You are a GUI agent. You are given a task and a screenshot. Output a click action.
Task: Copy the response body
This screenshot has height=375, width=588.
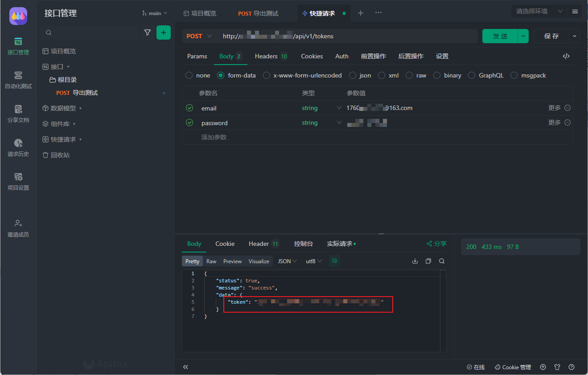(428, 261)
